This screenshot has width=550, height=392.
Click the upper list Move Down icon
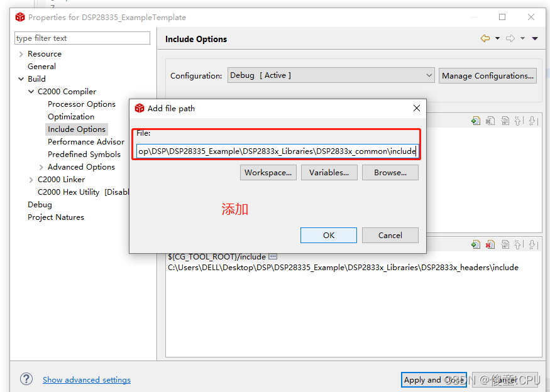(533, 121)
